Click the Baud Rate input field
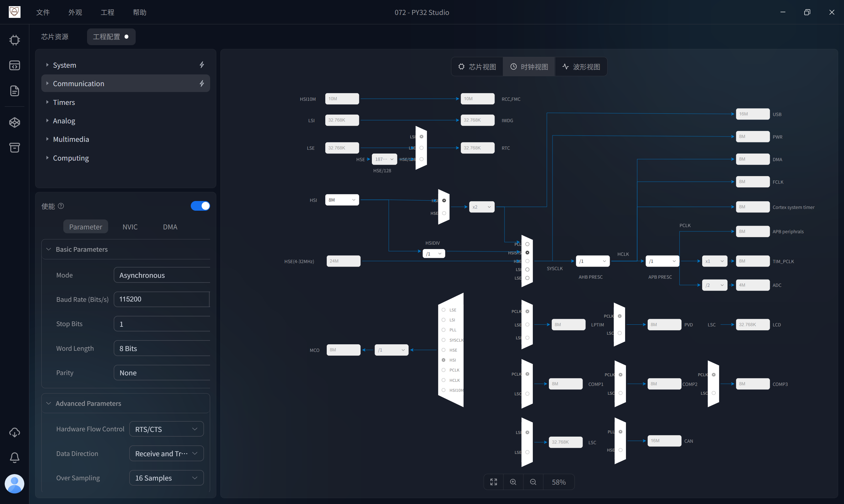Viewport: 844px width, 504px height. tap(162, 299)
